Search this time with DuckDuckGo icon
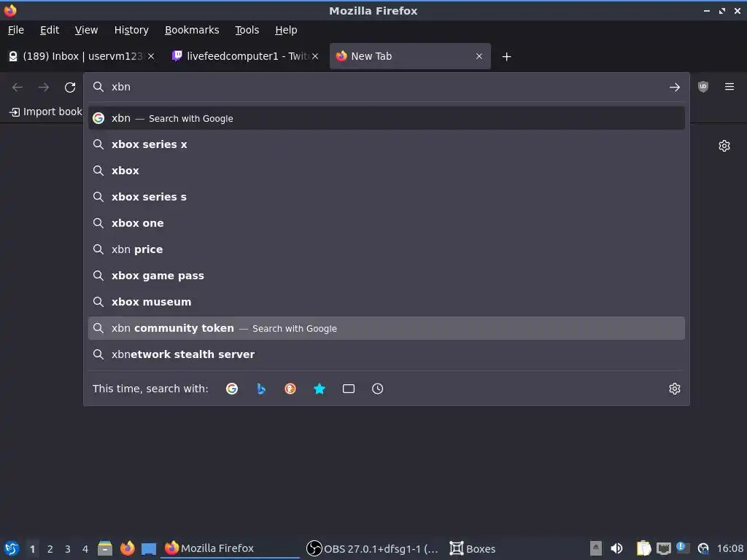This screenshot has width=747, height=560. point(290,389)
